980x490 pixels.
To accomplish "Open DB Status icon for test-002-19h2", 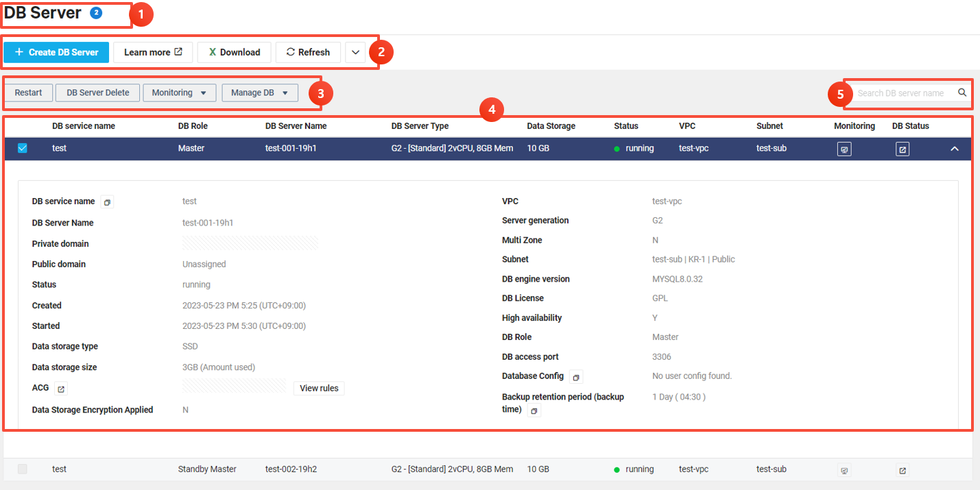I will (x=903, y=470).
